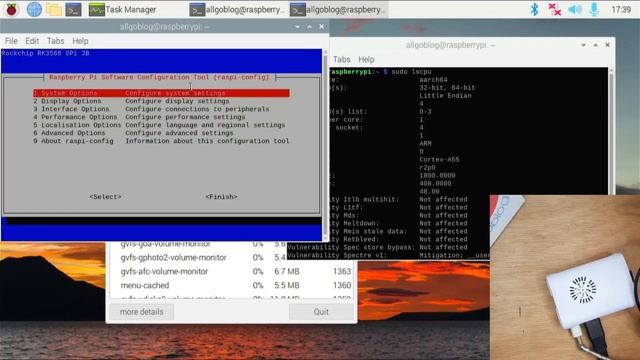Click the sudo lscpu command text

tap(411, 72)
